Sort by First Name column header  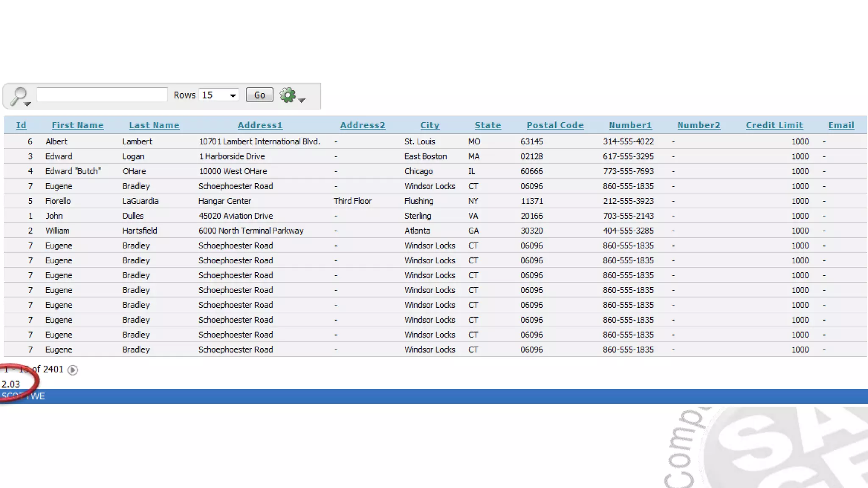(78, 125)
